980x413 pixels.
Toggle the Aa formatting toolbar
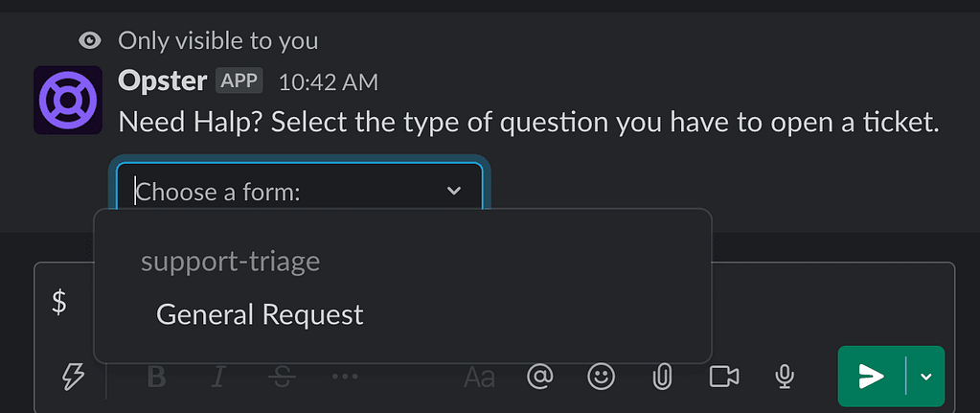click(x=479, y=377)
